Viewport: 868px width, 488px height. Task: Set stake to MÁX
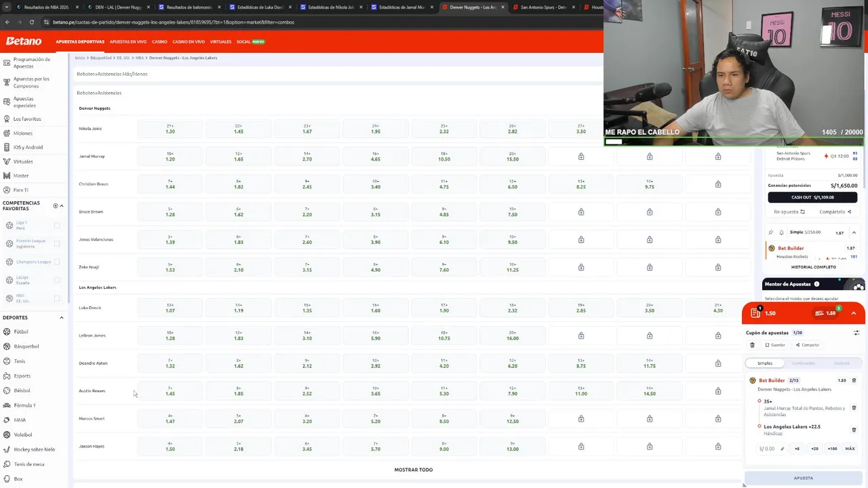tap(850, 449)
